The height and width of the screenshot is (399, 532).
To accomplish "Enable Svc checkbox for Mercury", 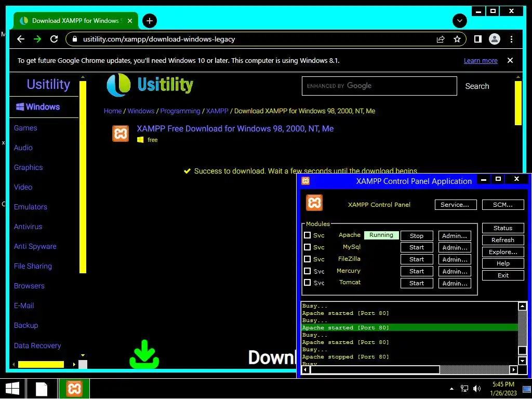I will click(x=307, y=271).
